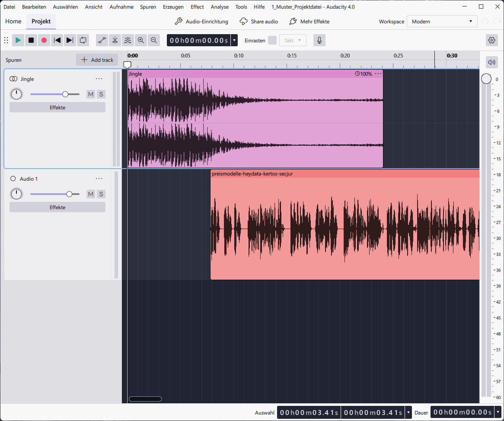504x421 pixels.
Task: Mute the Audio 1 track
Action: [91, 194]
